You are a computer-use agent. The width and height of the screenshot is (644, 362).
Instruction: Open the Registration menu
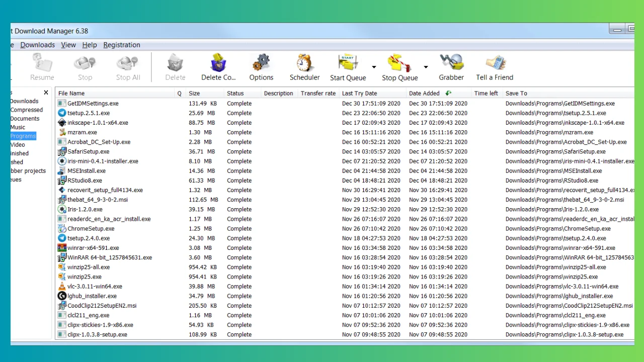tap(122, 45)
